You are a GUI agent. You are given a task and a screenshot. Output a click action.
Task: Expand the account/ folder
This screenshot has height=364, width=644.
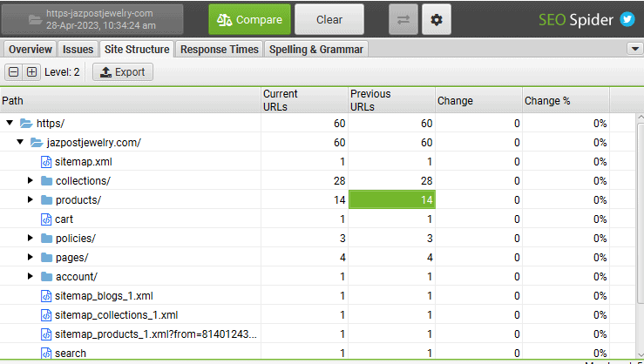point(30,276)
